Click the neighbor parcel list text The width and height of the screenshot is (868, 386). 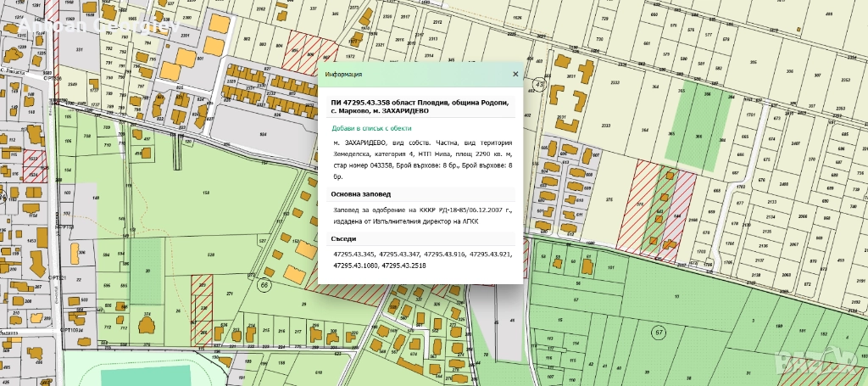(421, 260)
